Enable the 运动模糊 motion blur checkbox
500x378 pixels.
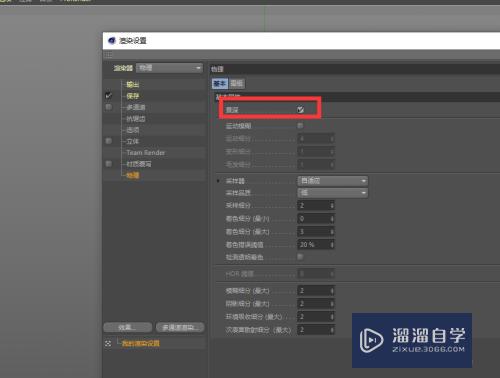(300, 125)
